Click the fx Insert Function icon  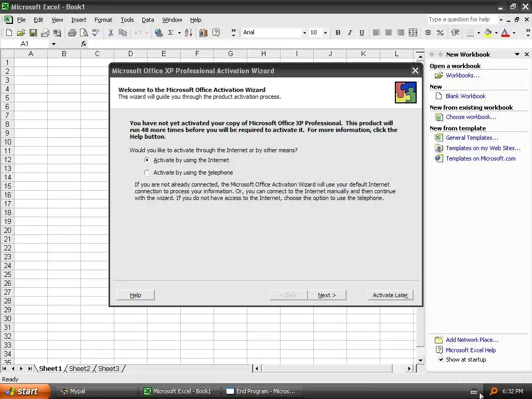pos(84,44)
